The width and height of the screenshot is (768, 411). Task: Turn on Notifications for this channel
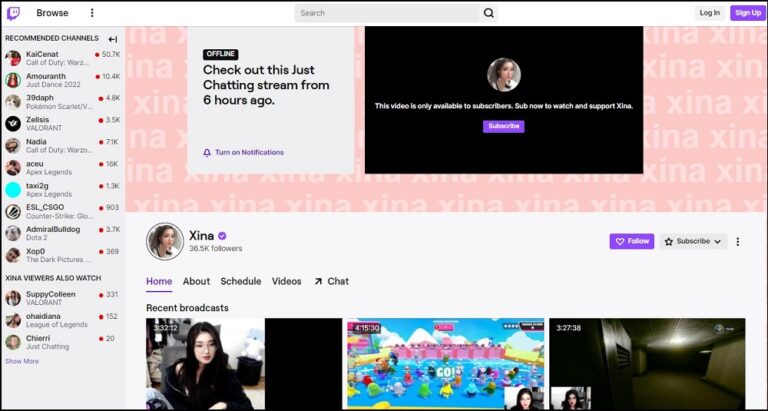(243, 152)
